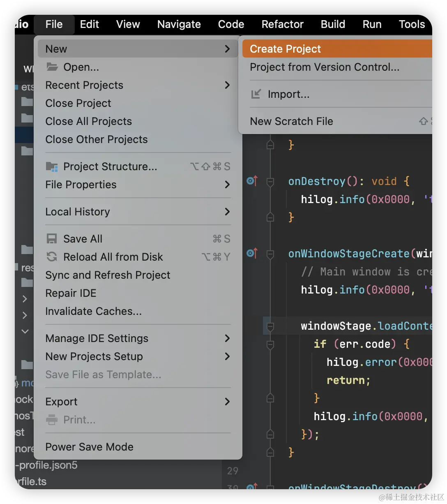Click the override gutter icon beside onWindowStageCreate
447x504 pixels.
(252, 253)
